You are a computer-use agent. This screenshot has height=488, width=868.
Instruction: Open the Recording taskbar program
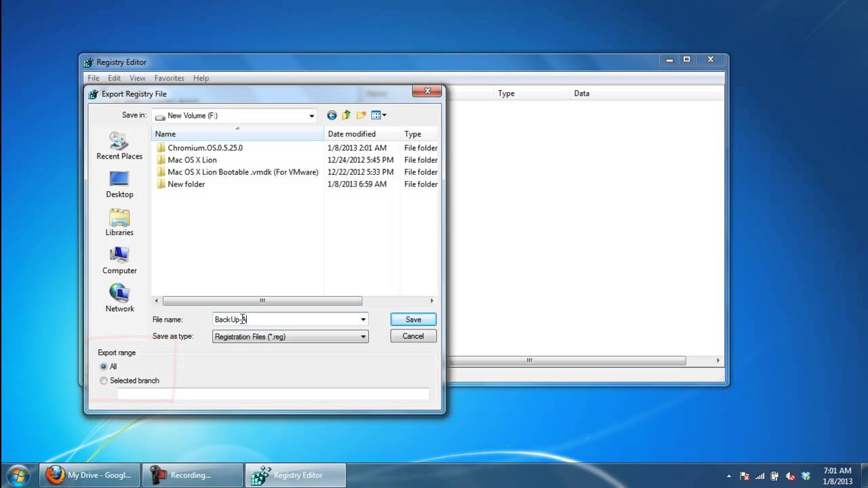(x=193, y=475)
